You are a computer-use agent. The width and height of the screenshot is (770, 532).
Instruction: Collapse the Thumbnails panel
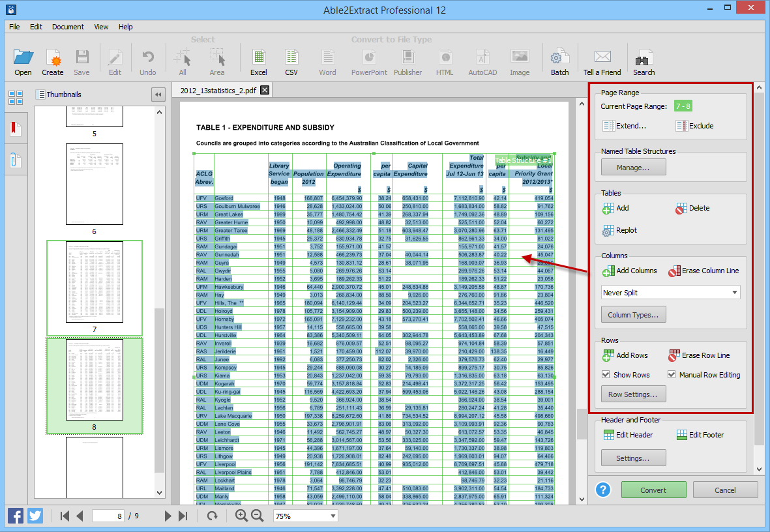[x=158, y=94]
